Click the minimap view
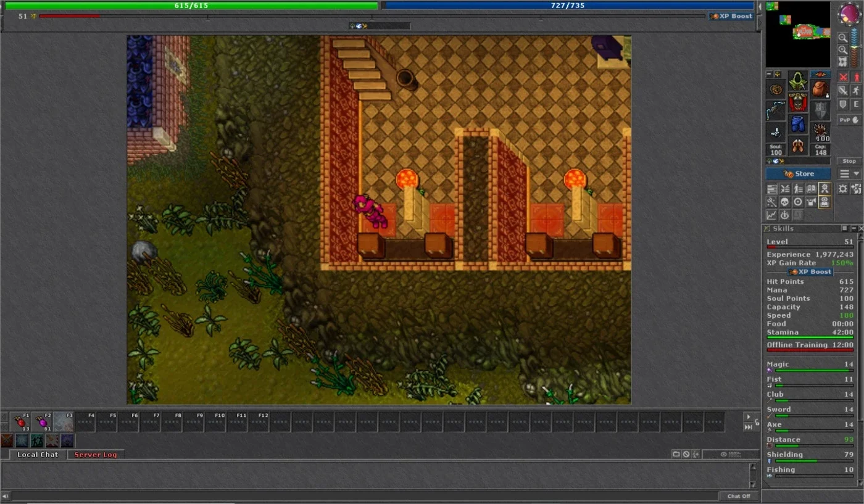 point(798,34)
